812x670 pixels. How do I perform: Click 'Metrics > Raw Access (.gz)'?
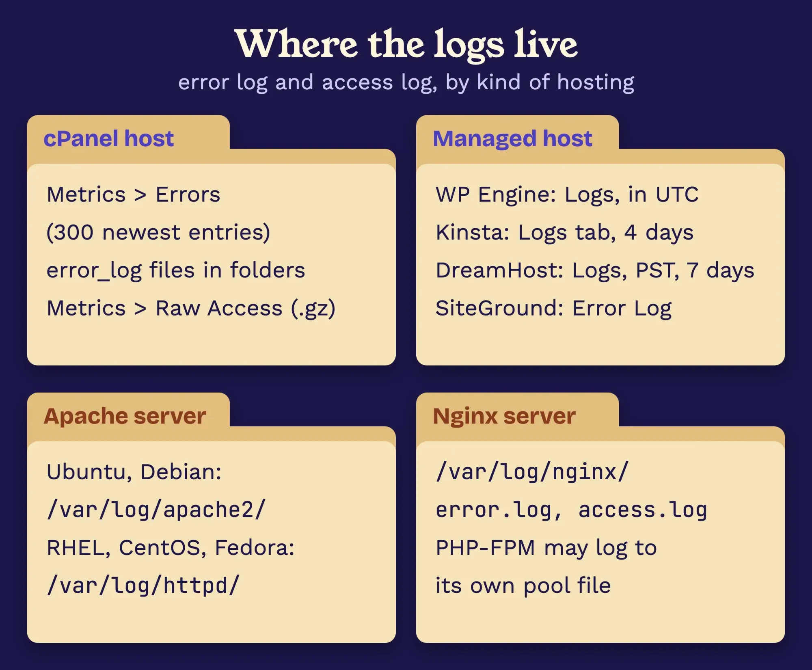tap(191, 309)
